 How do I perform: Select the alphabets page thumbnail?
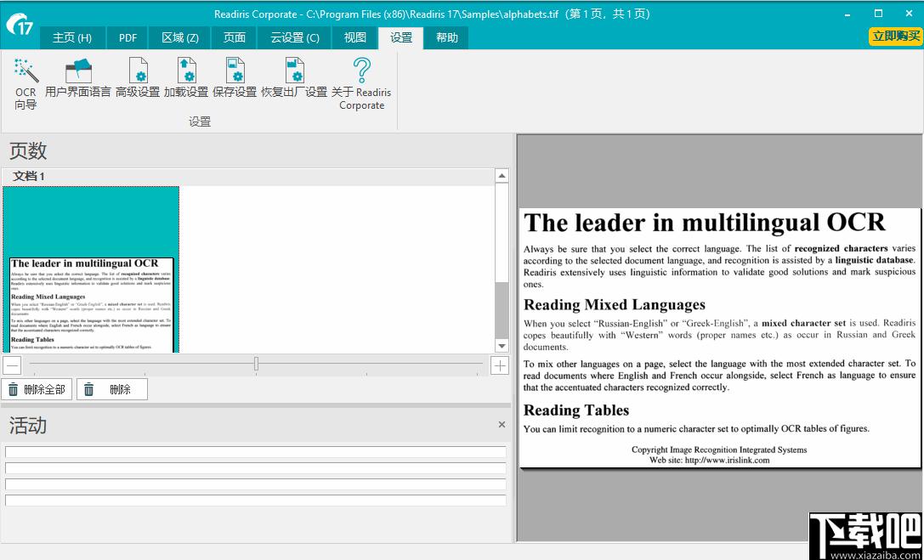[91, 269]
